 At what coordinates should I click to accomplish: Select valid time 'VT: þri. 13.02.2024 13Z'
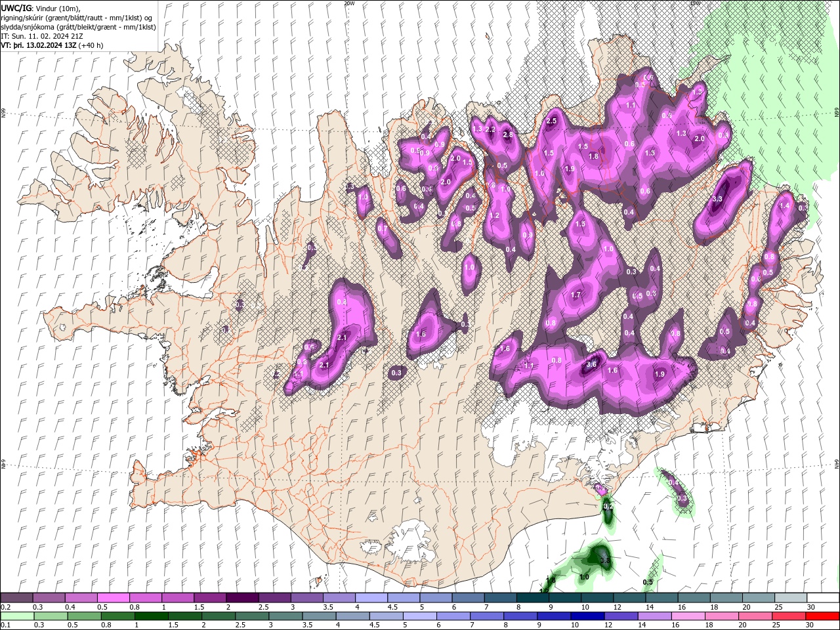click(x=38, y=46)
